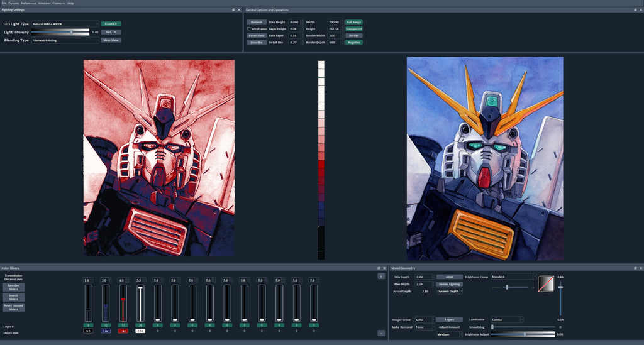Click the original color source image
Image resolution: width=644 pixels, height=345 pixels.
point(485,158)
